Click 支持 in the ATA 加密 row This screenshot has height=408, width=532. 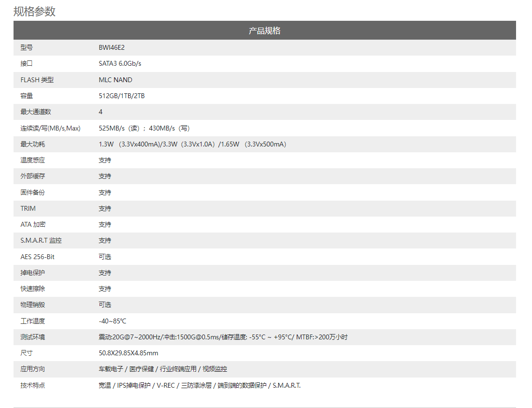click(x=105, y=224)
